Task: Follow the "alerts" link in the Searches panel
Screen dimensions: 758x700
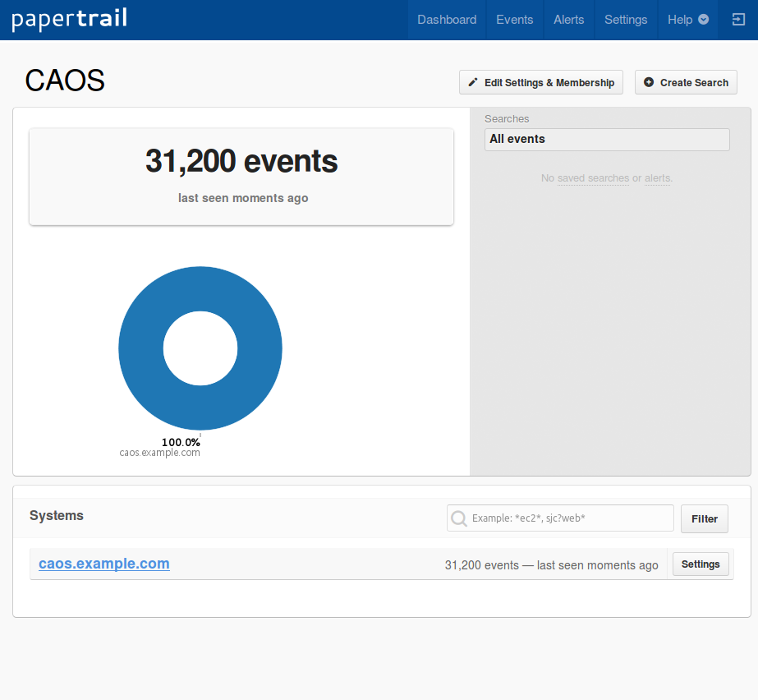Action: (x=657, y=178)
